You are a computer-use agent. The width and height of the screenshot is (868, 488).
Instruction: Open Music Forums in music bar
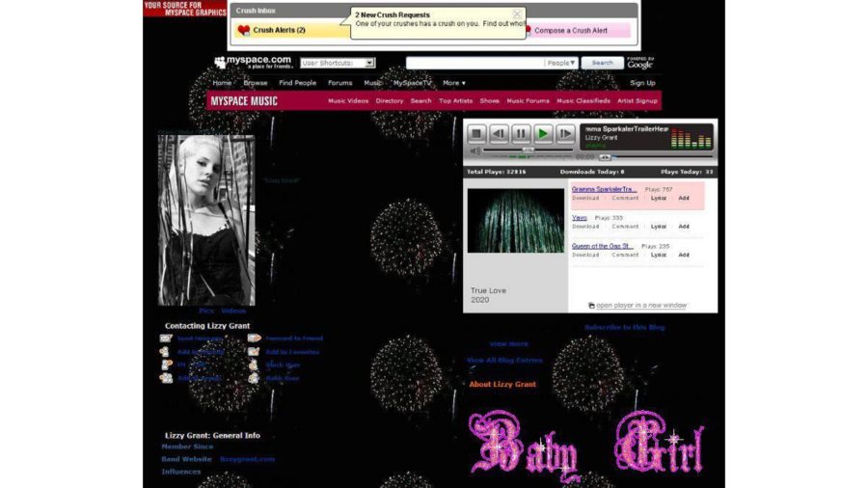(x=529, y=100)
